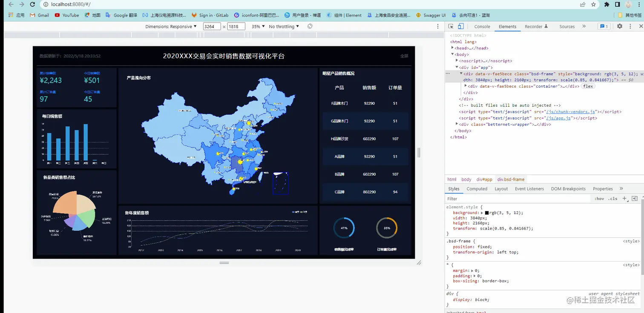
Task: Switch to the Elements tab
Action: [x=507, y=26]
